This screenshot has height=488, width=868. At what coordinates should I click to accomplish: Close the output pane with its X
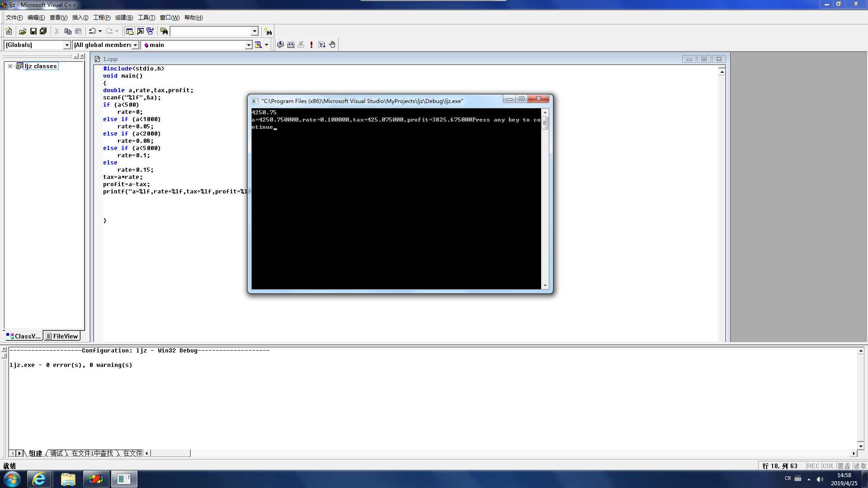coord(4,350)
